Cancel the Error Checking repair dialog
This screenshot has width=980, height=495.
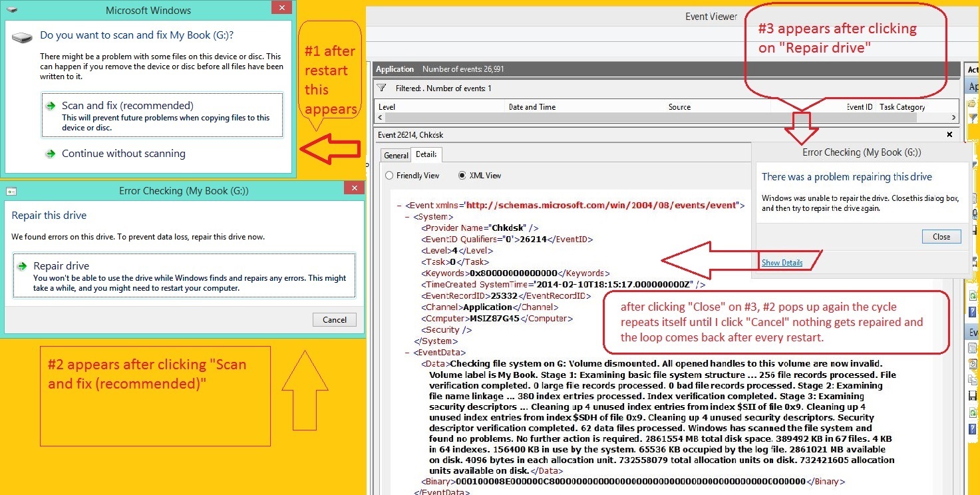click(x=335, y=320)
